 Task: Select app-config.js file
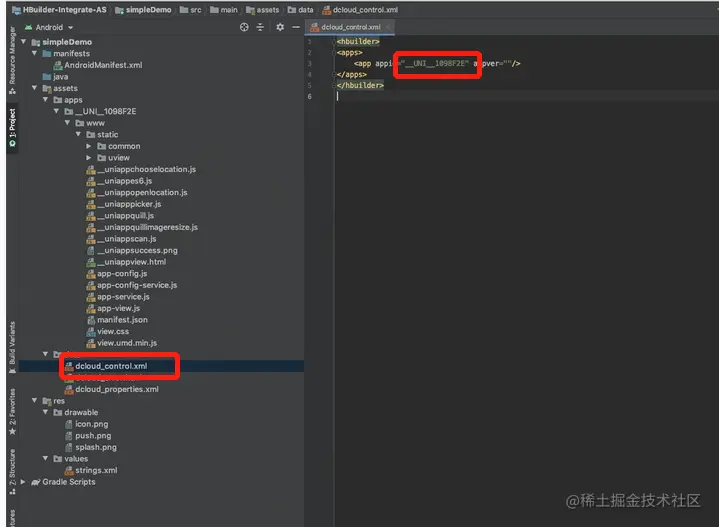(x=117, y=273)
